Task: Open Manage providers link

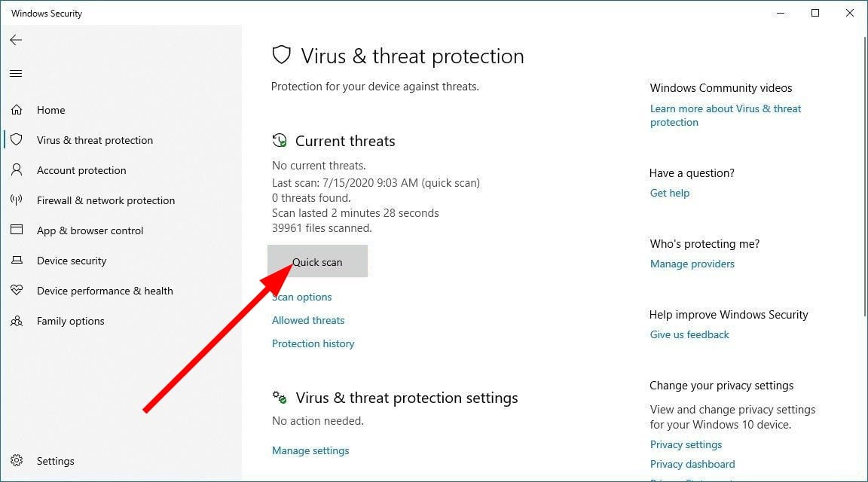Action: click(x=692, y=264)
